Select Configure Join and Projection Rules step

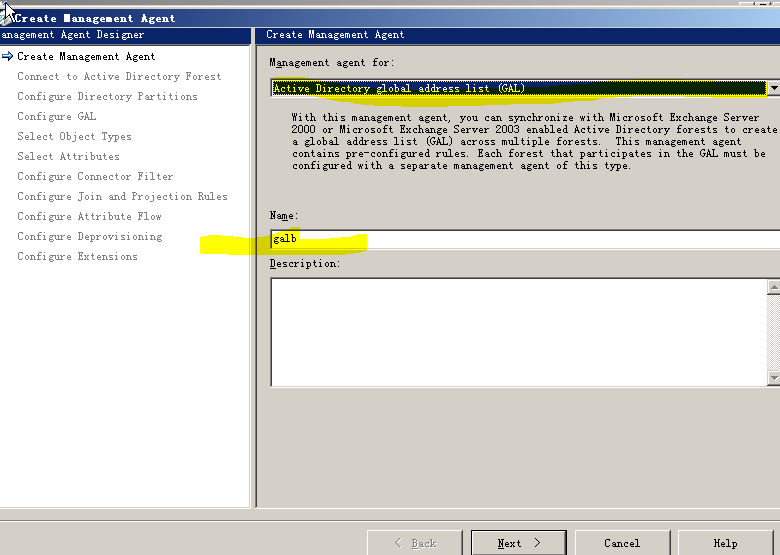(x=122, y=196)
